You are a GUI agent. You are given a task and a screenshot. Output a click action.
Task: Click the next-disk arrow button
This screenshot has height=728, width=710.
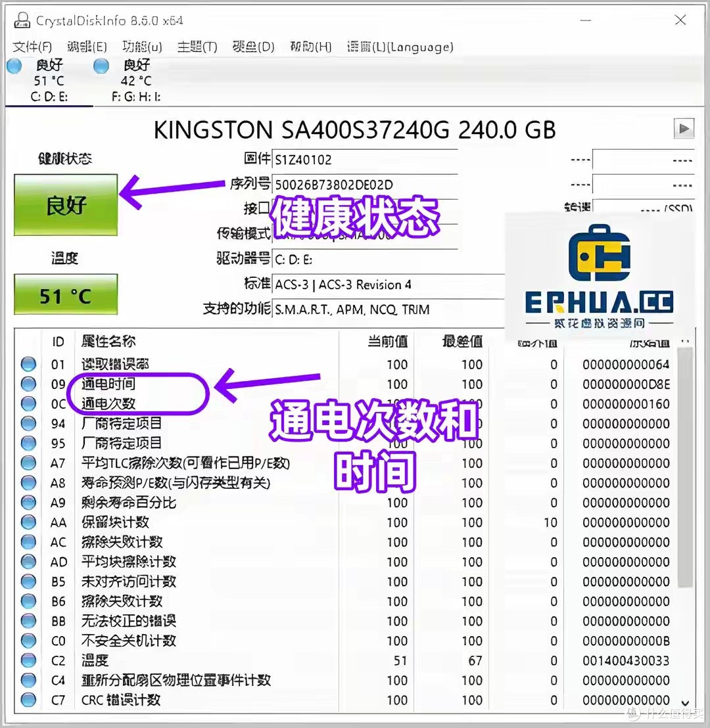684,129
